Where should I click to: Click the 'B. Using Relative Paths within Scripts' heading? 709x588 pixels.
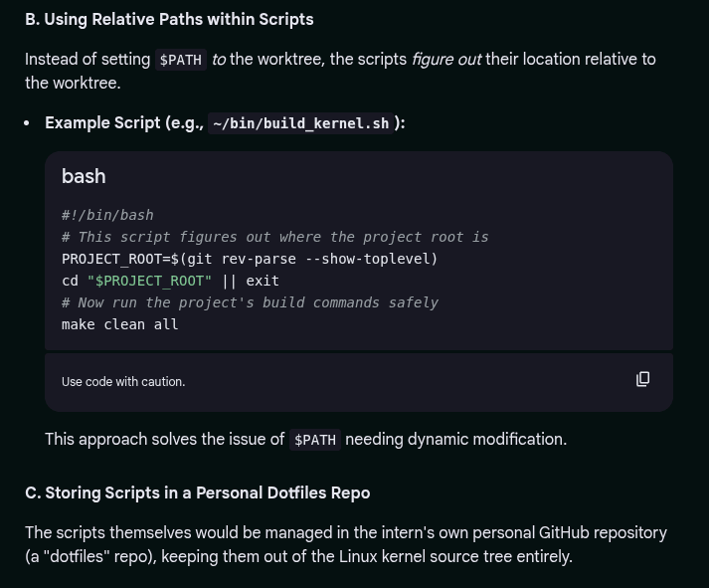pos(169,19)
